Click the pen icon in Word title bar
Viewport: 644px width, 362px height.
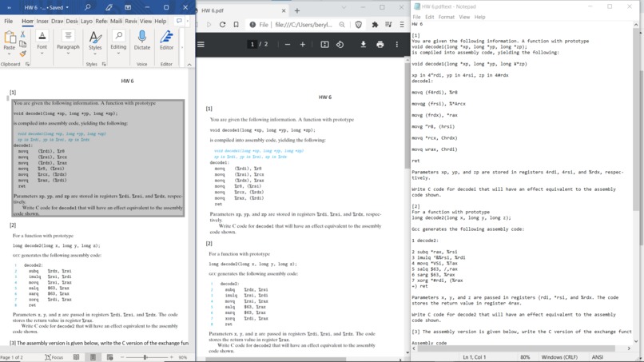click(109, 7)
